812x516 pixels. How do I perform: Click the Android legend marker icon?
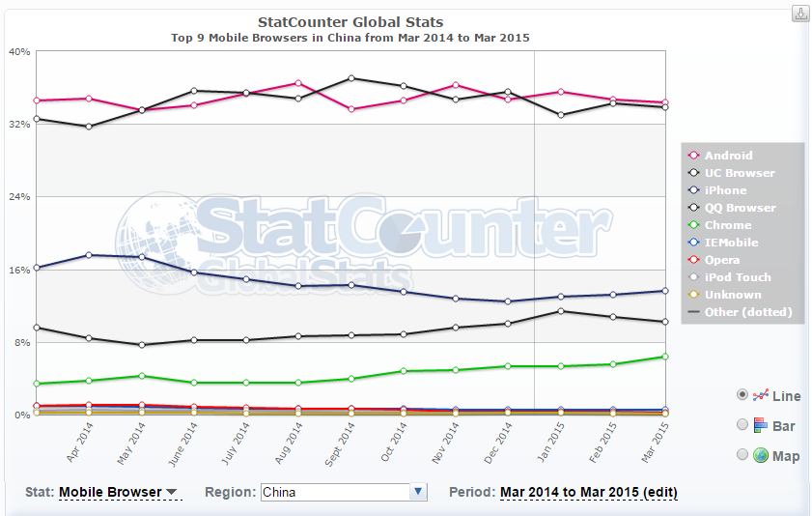[693, 156]
